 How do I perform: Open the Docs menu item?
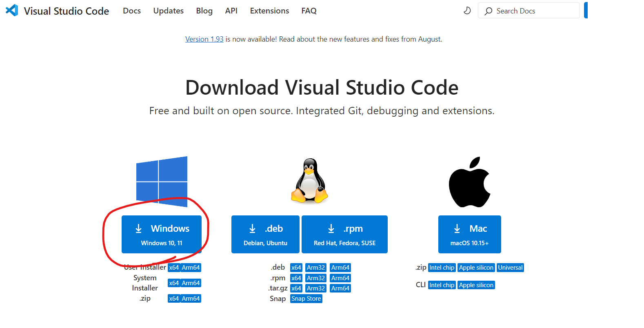(x=132, y=11)
